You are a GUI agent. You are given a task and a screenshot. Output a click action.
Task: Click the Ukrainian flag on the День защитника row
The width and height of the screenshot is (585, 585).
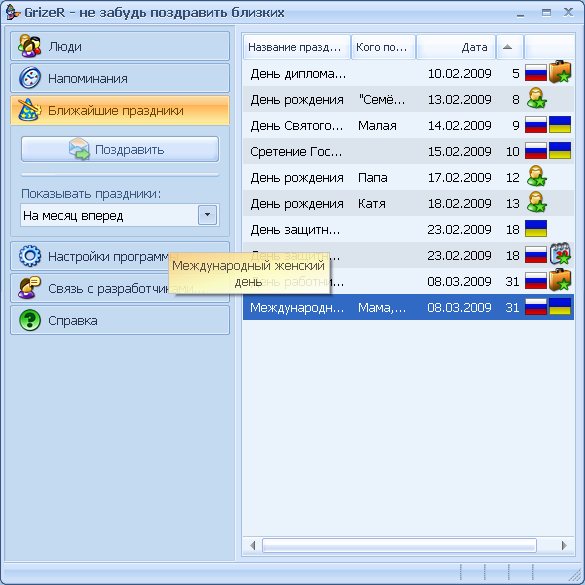(x=536, y=228)
